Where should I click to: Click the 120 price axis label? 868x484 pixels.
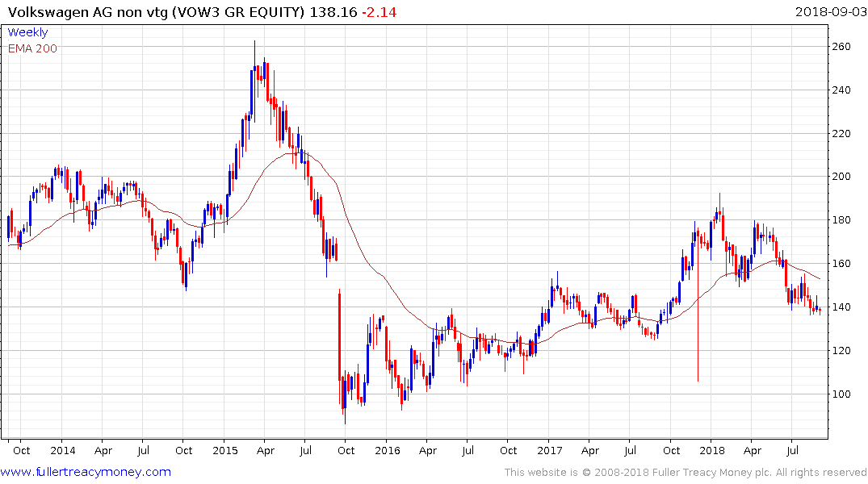841,351
